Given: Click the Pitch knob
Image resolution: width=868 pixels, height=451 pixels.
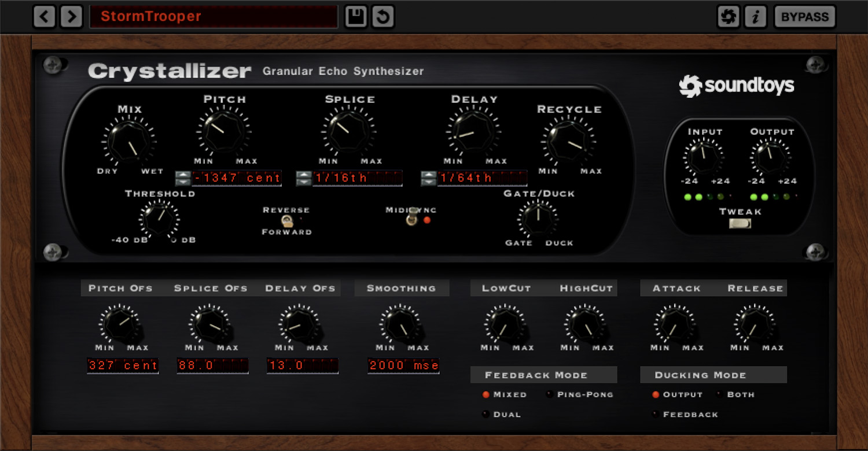Looking at the screenshot, I should pyautogui.click(x=224, y=131).
